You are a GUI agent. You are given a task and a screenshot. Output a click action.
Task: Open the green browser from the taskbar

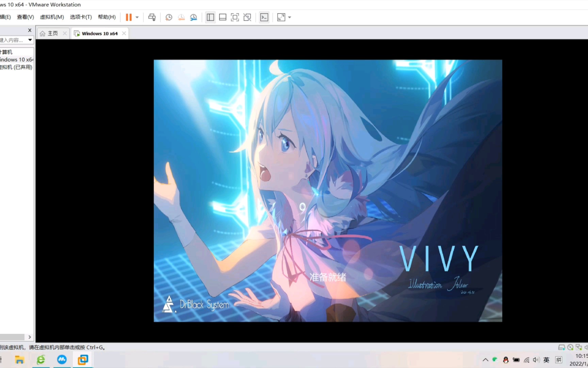41,360
